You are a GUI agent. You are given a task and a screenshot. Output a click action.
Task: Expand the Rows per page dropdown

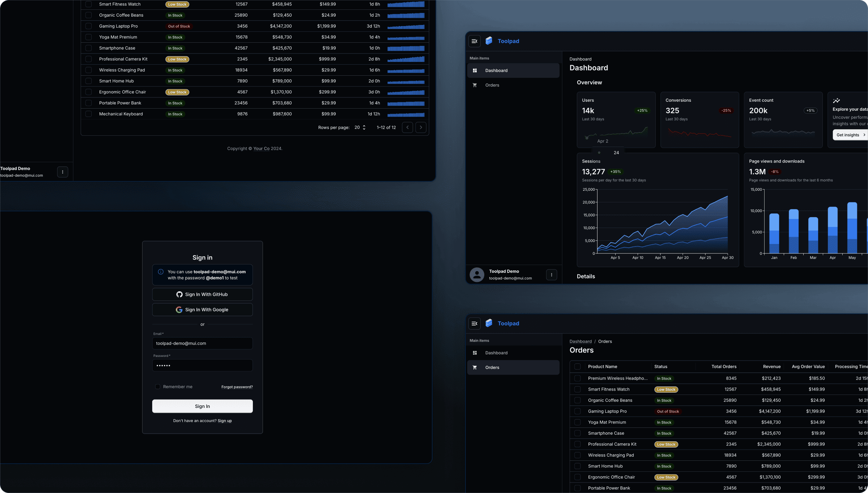point(360,127)
